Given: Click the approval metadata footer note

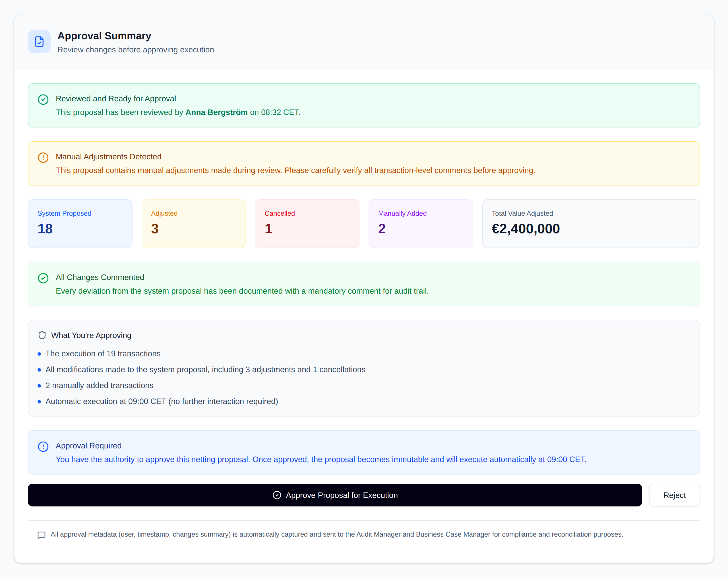Looking at the screenshot, I should point(337,534).
